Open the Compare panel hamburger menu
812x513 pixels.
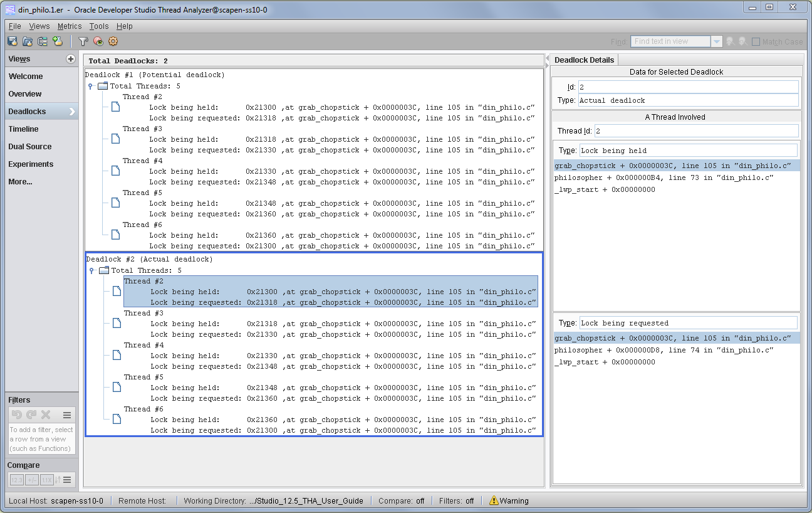(x=67, y=480)
